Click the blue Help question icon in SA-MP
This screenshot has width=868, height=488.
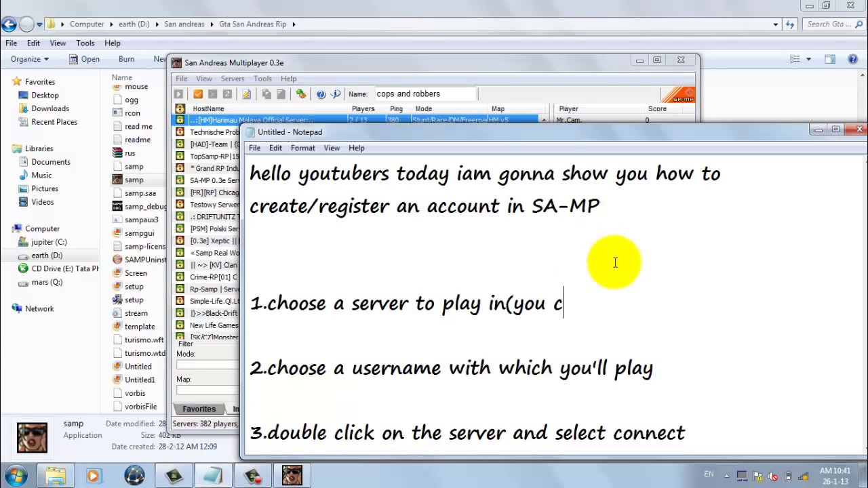click(x=321, y=94)
